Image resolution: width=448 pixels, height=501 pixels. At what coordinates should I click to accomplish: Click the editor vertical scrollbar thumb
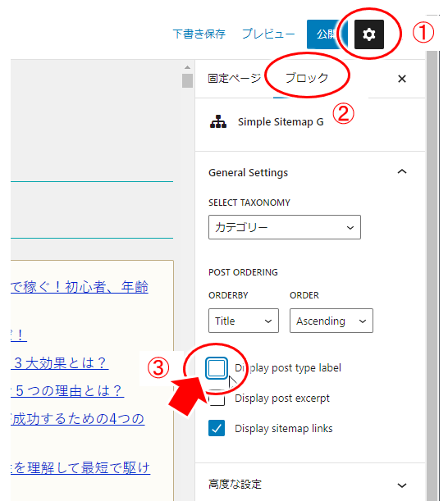[x=187, y=80]
